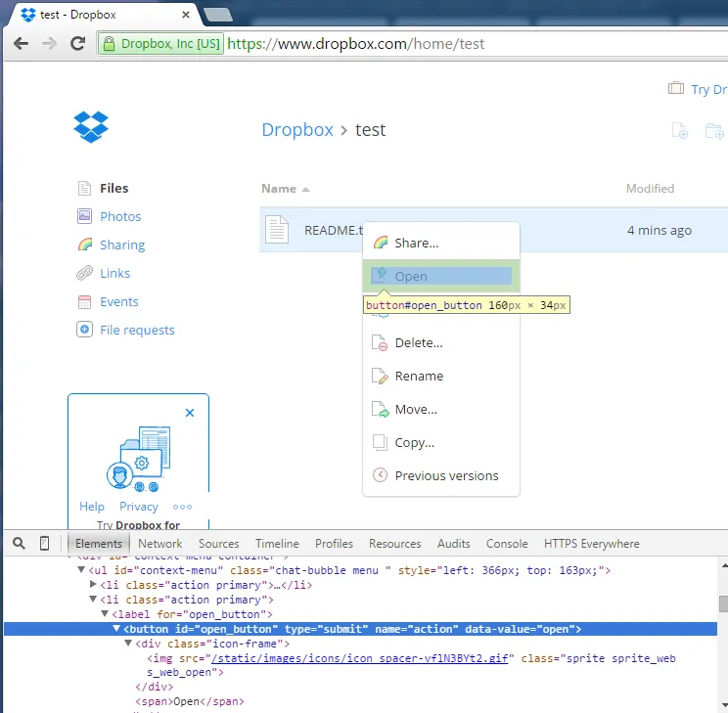Switch to DevTools Timeline tab
Viewport: 728px width, 713px height.
277,544
